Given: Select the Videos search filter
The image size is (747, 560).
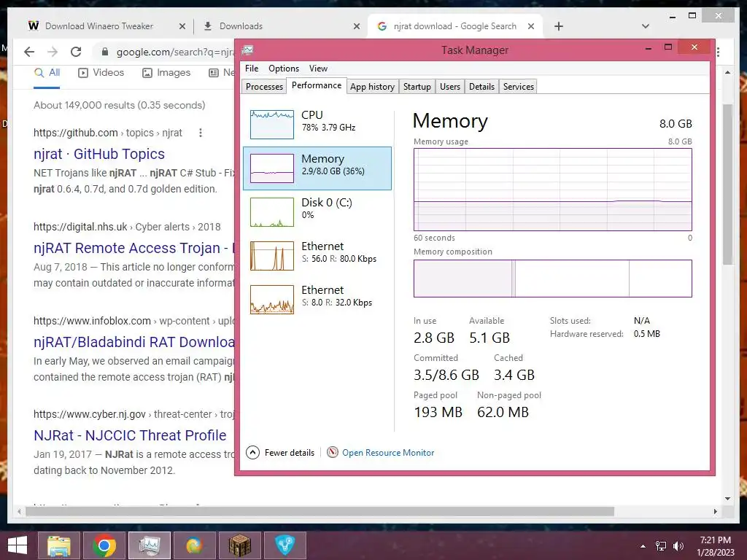Looking at the screenshot, I should pos(101,73).
